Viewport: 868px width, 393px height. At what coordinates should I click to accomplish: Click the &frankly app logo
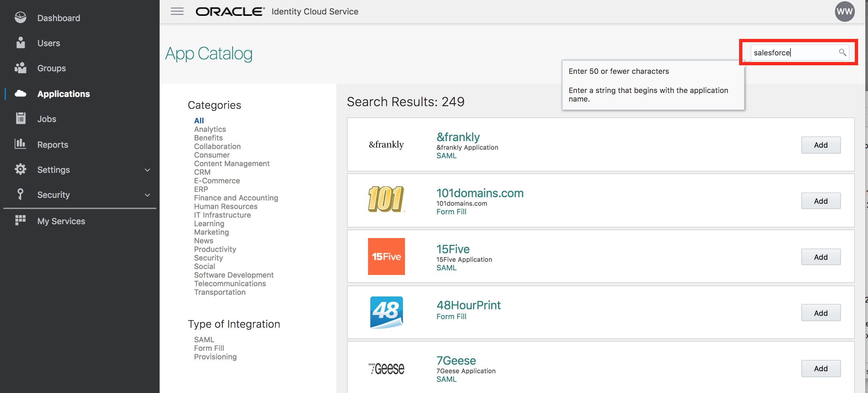pyautogui.click(x=386, y=144)
